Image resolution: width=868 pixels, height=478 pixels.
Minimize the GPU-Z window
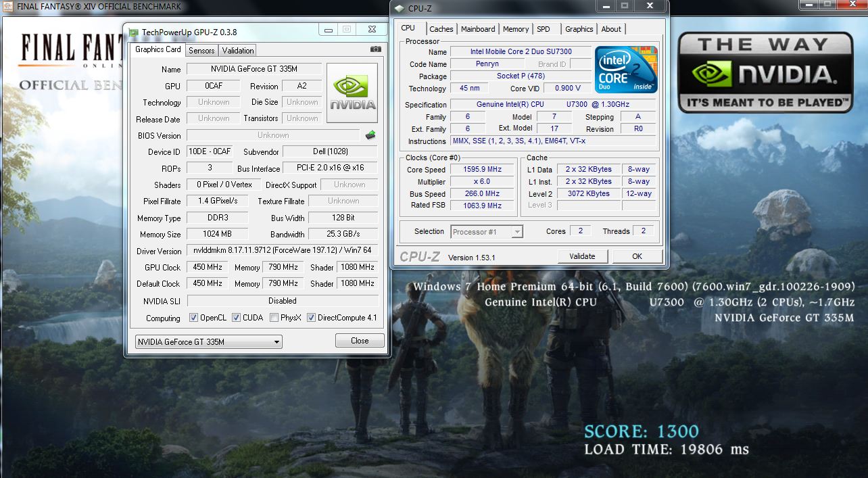point(328,30)
